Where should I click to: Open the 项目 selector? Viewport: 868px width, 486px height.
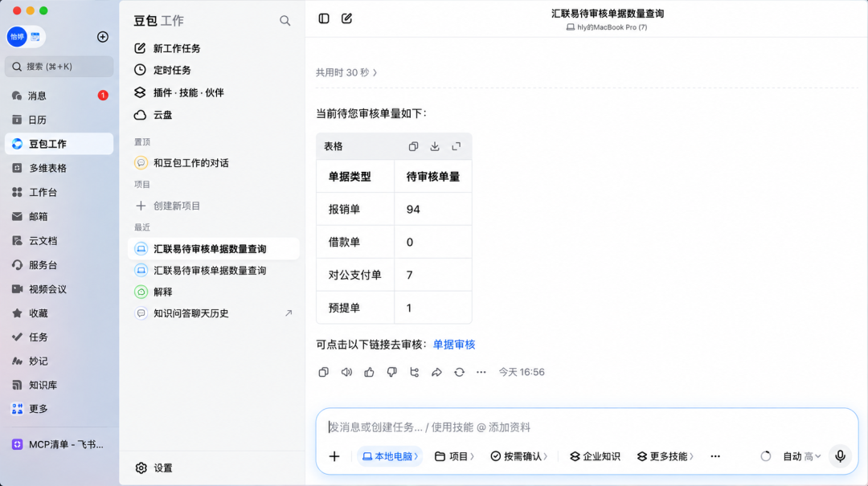pos(454,456)
